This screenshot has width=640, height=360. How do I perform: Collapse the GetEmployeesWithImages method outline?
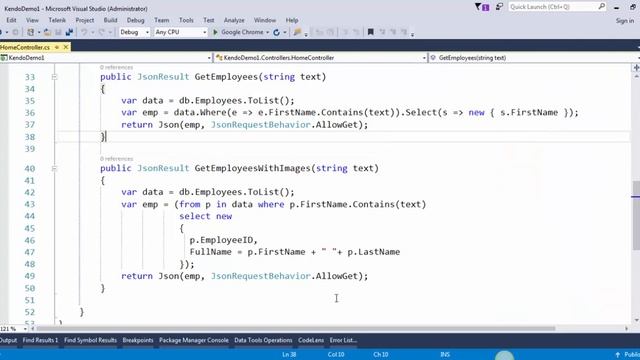click(54, 168)
